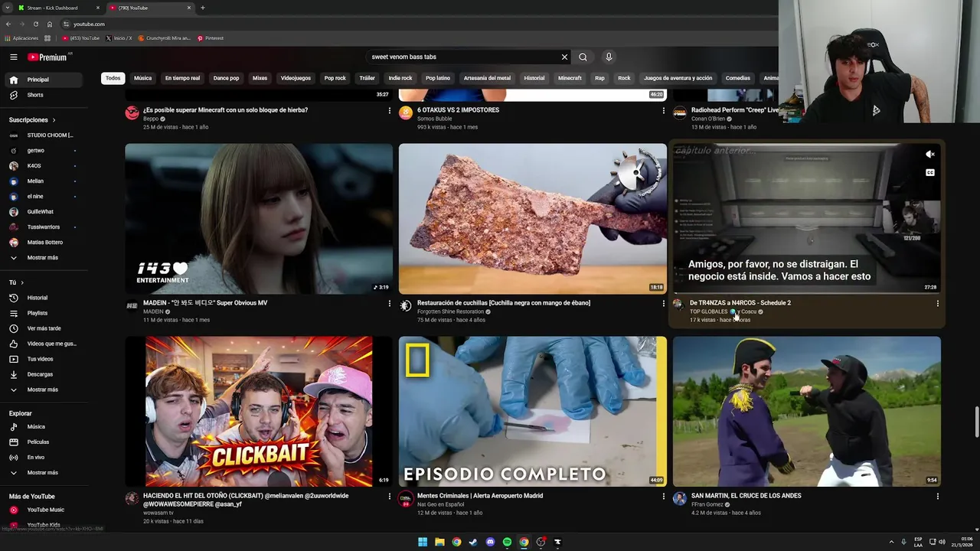Viewport: 980px width, 551px height.
Task: Close the Stream - Kick Dashboard tab
Action: [98, 8]
